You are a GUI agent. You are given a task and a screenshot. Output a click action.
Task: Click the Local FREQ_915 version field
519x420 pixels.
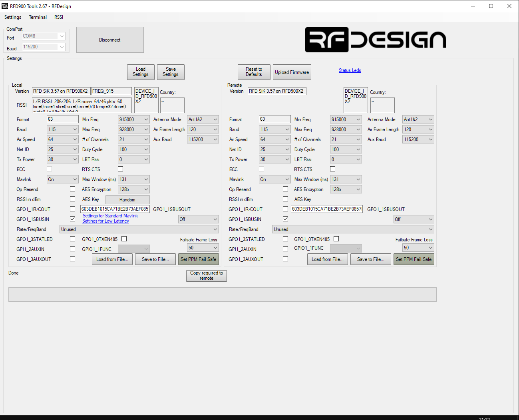[x=111, y=91]
